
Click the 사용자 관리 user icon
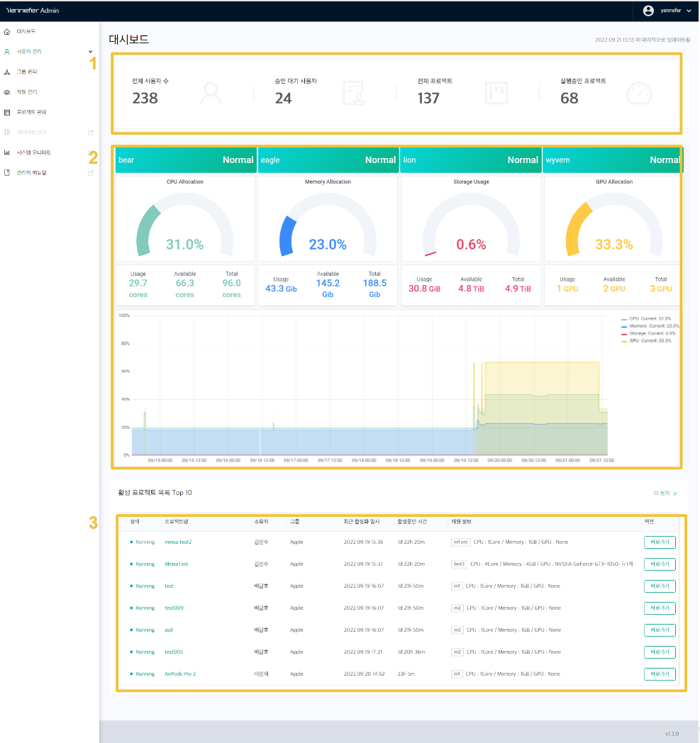point(7,52)
